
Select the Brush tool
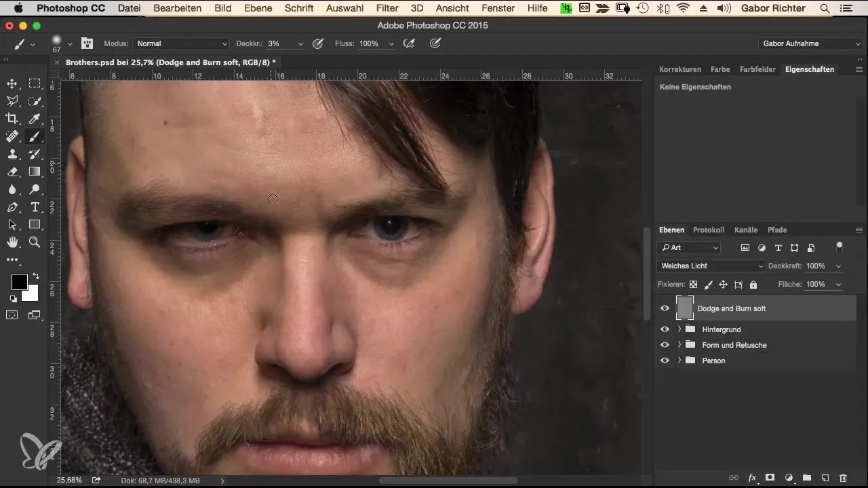tap(35, 137)
